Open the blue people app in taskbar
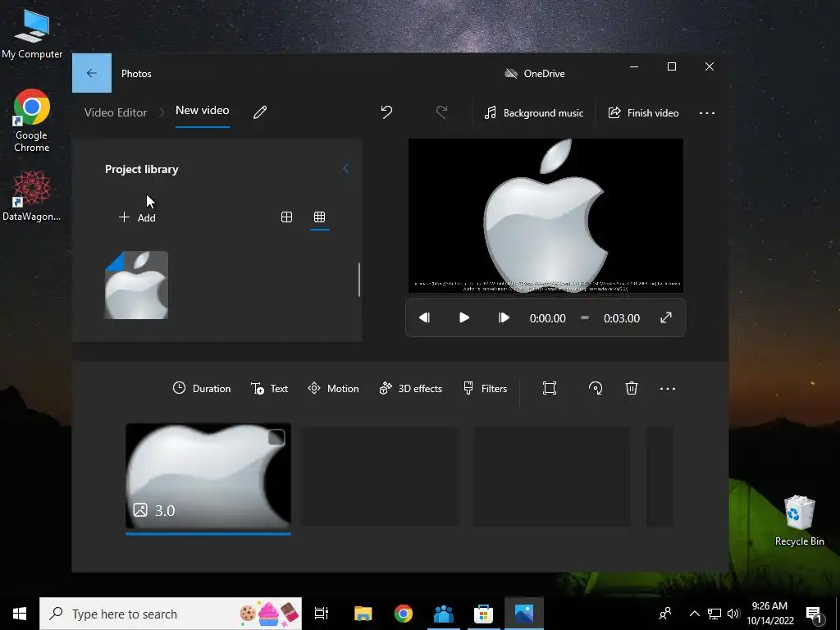Viewport: 840px width, 630px height. [x=443, y=614]
